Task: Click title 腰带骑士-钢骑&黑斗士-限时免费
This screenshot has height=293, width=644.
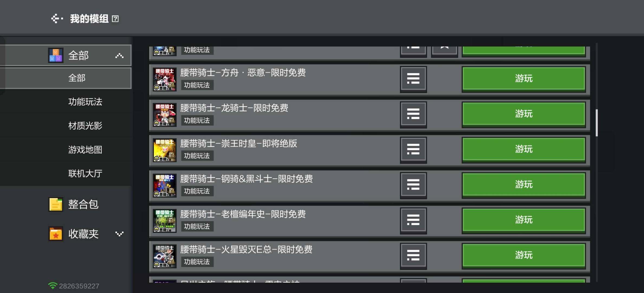Action: 247,179
